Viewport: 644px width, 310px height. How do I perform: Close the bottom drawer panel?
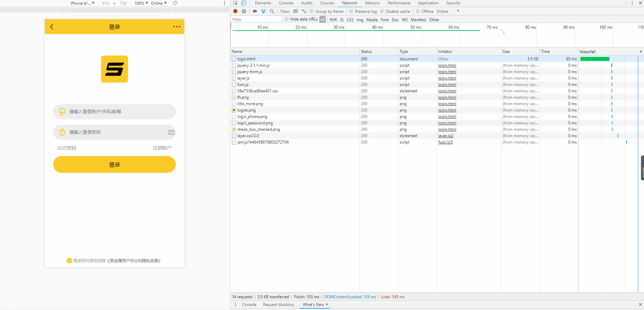tap(640, 305)
